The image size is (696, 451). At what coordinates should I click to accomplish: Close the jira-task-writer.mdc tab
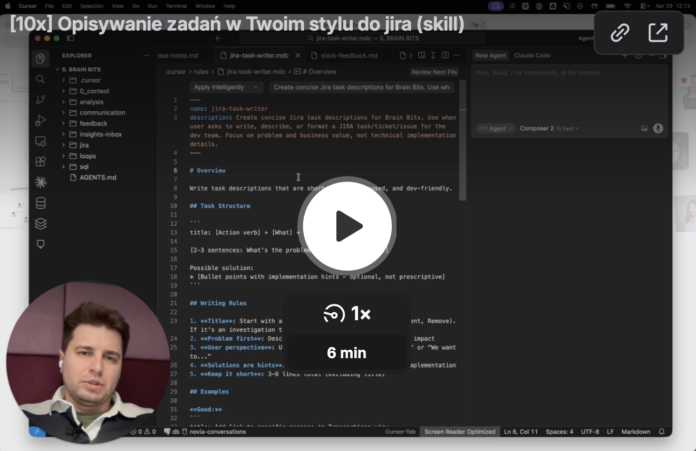point(298,55)
